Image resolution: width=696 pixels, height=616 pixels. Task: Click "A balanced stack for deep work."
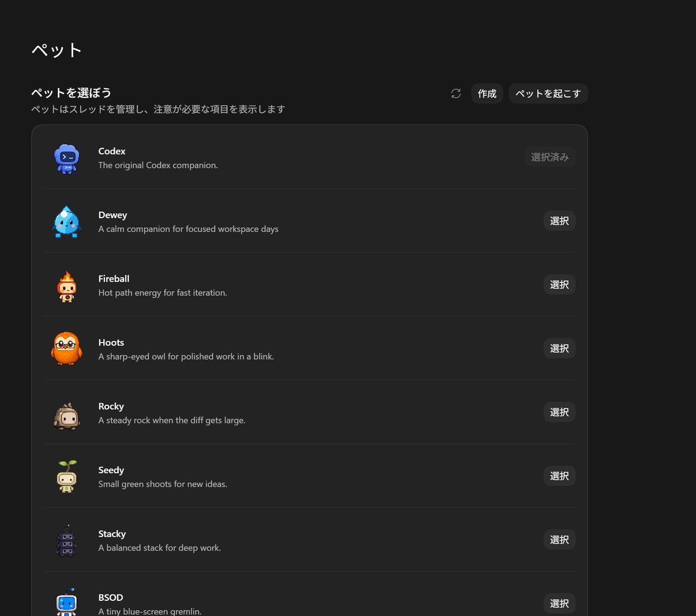click(x=159, y=548)
